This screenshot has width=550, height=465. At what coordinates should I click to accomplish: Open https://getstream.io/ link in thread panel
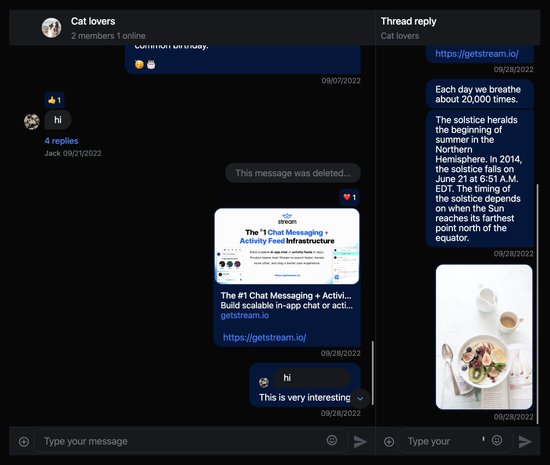(477, 54)
